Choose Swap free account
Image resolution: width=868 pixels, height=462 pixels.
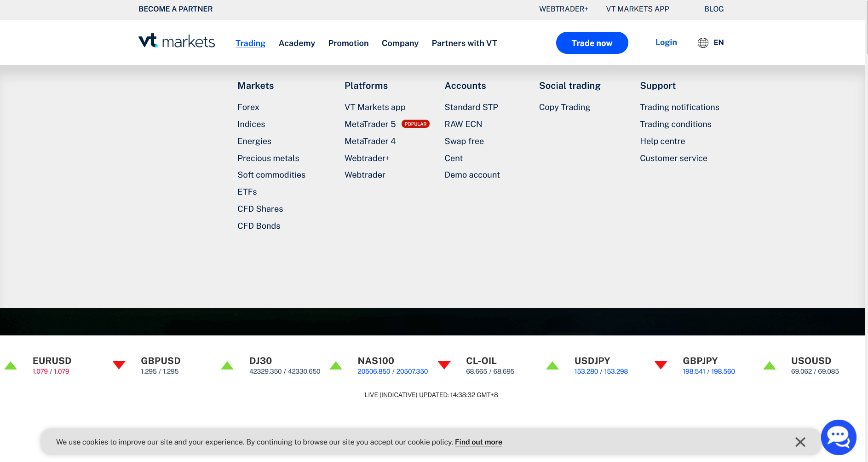(x=464, y=141)
